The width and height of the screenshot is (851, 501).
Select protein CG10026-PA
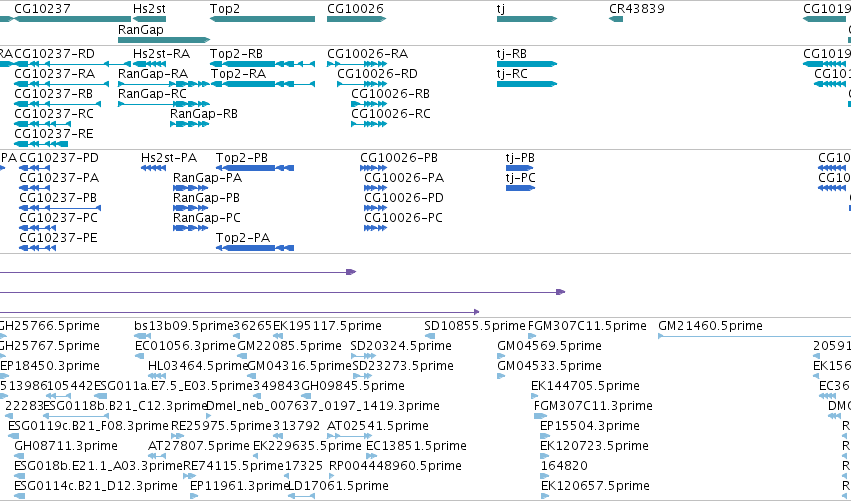(x=404, y=178)
